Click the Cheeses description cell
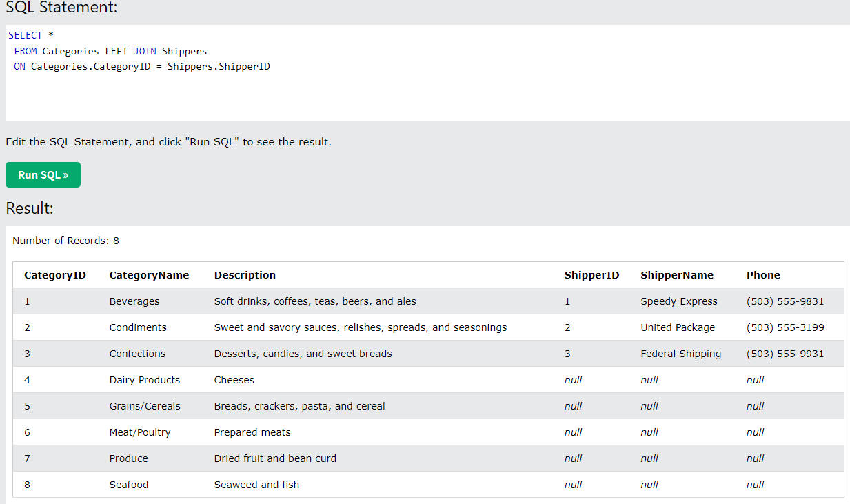Viewport: 850px width, 504px height. pos(234,380)
